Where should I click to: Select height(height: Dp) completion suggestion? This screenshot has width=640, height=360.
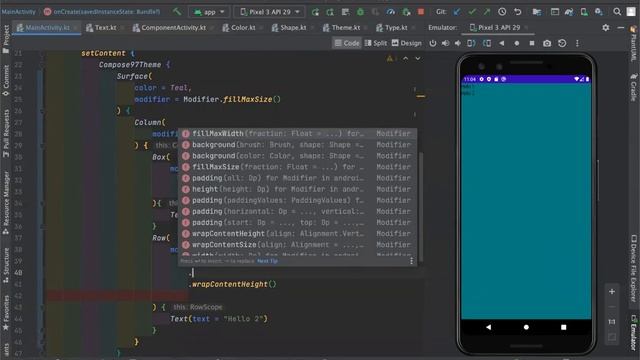click(298, 189)
